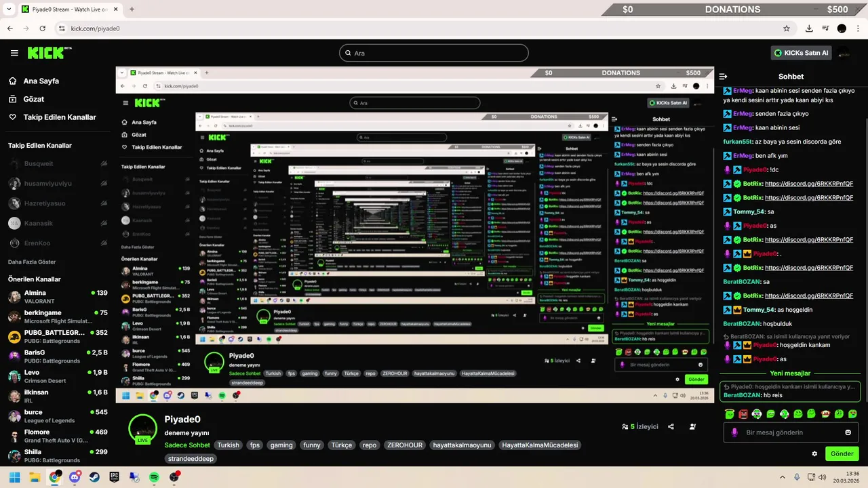Select the ZEROHOUR tag below the stream title

coord(405,445)
